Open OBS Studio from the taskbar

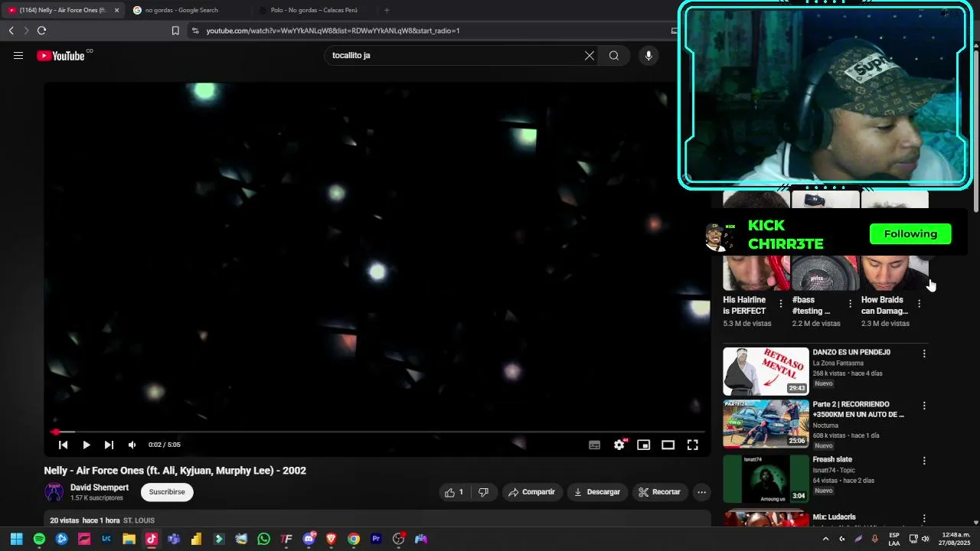click(398, 539)
